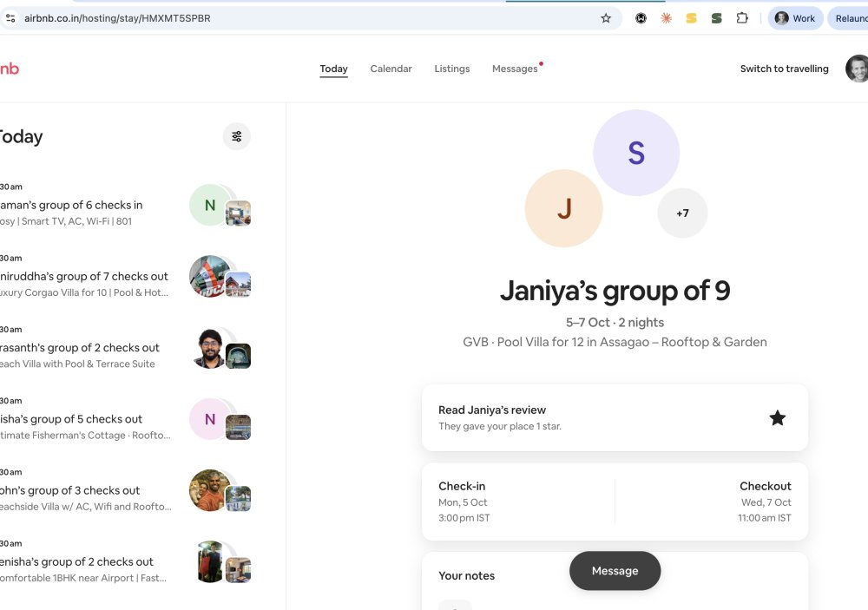868x610 pixels.
Task: Click the Your notes heading
Action: (467, 575)
